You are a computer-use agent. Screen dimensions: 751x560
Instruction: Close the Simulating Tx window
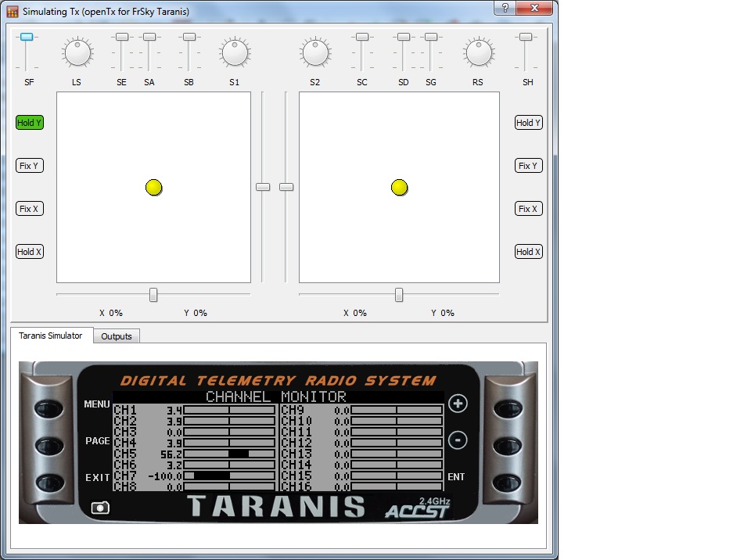point(534,8)
